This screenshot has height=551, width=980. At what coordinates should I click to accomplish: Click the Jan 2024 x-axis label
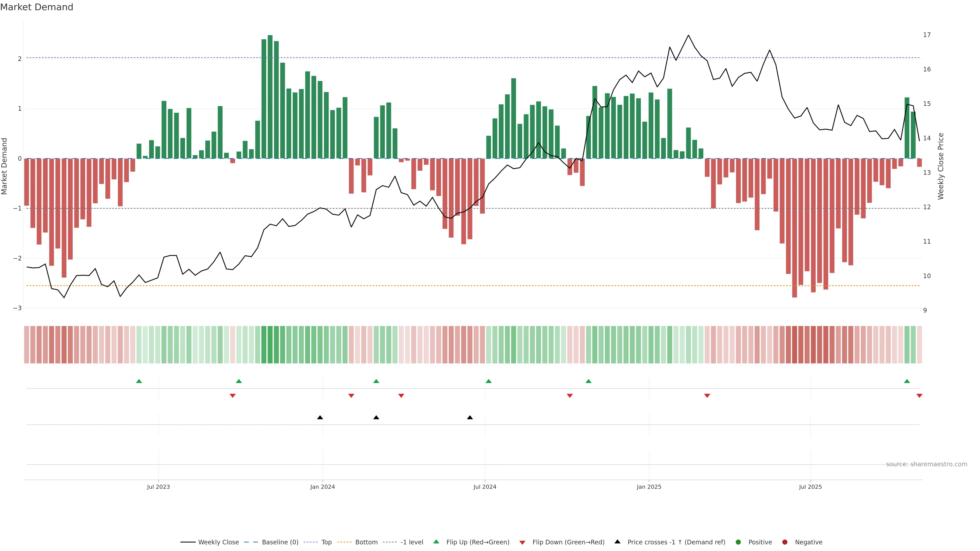click(322, 487)
